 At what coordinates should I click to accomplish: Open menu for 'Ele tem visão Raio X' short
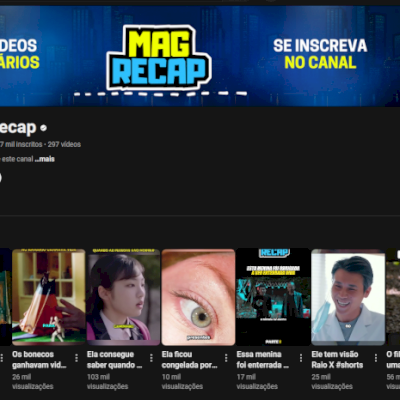pos(376,358)
